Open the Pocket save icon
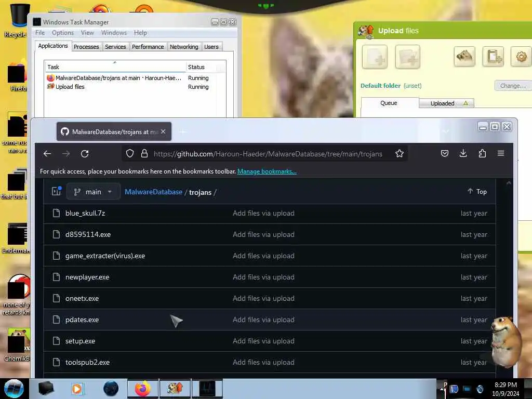Viewport: 532px width, 399px height. (x=445, y=153)
